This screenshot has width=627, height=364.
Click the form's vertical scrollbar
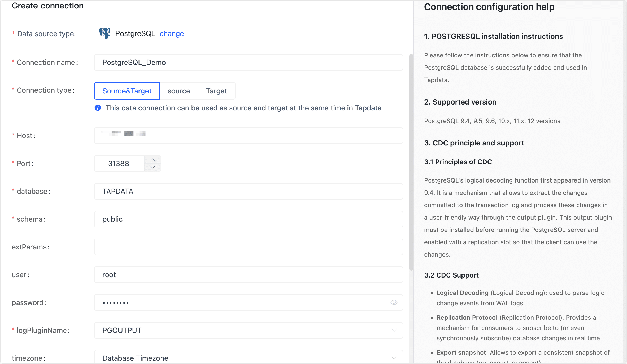coord(411,162)
